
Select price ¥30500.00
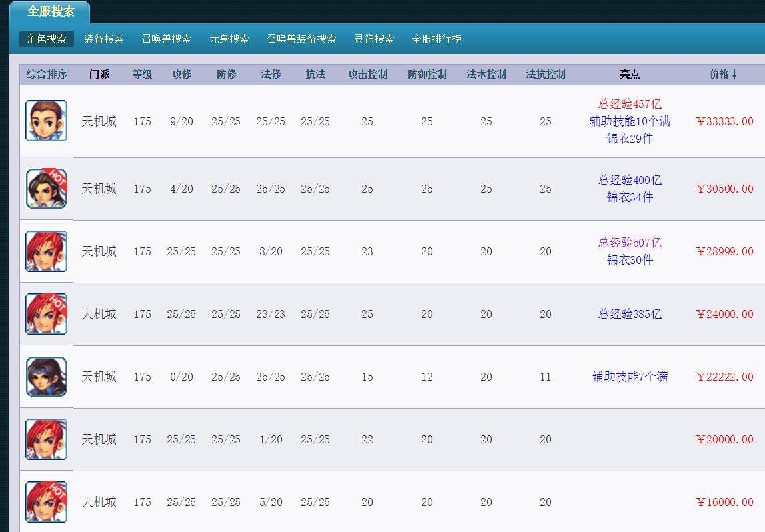(724, 189)
